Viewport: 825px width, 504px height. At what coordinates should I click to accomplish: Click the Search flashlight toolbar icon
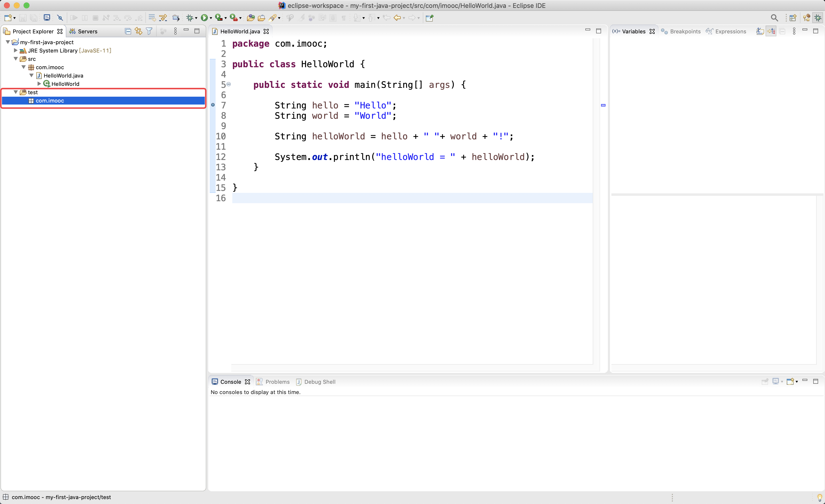click(273, 18)
